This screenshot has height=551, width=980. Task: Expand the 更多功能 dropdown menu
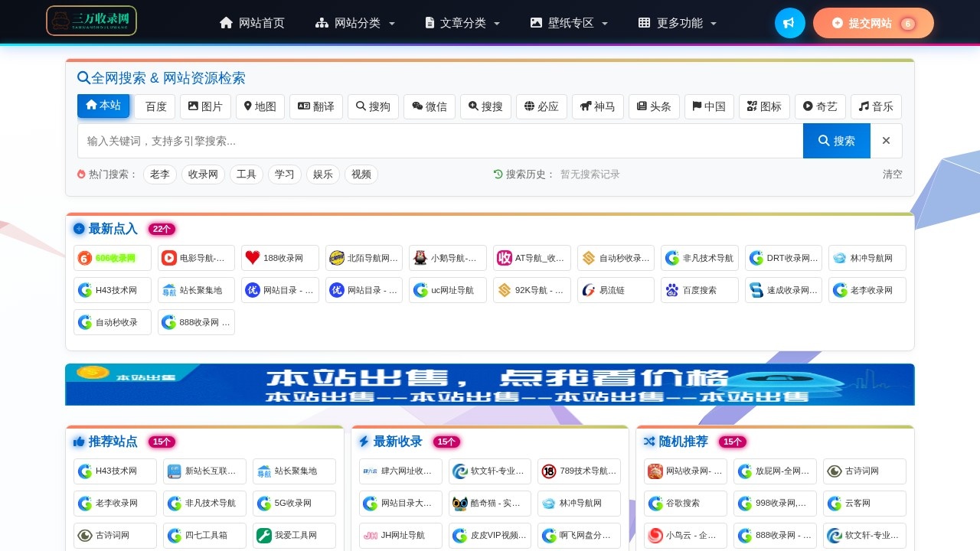pos(678,23)
